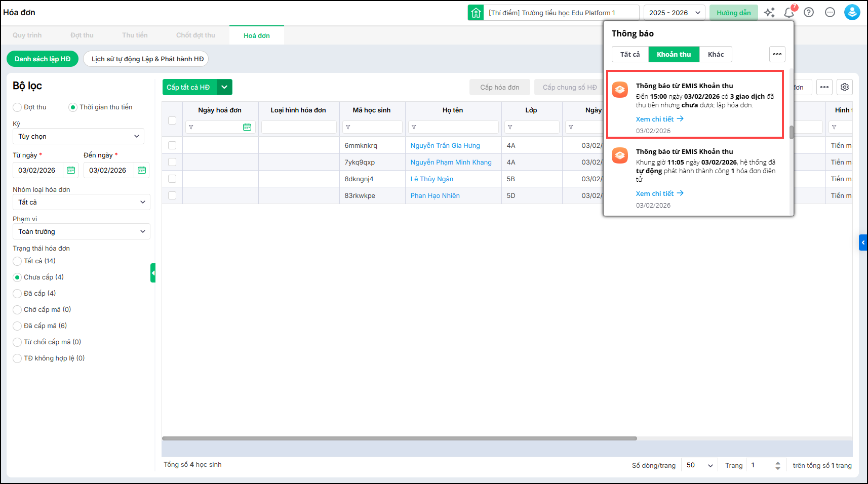868x484 pixels.
Task: Open the Đến ngày calendar picker
Action: click(142, 170)
